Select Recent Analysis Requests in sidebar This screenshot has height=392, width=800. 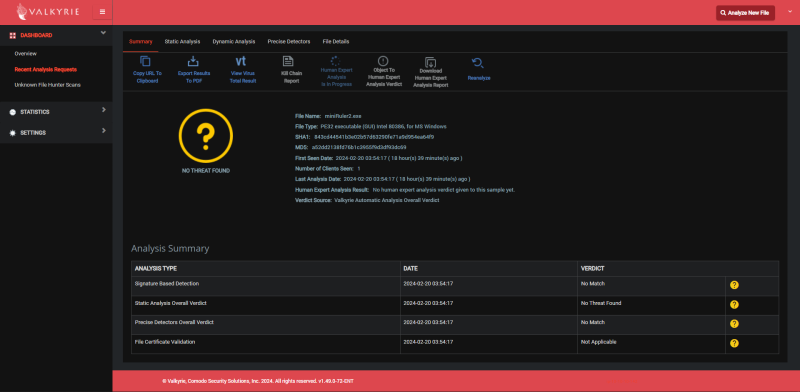(x=45, y=69)
